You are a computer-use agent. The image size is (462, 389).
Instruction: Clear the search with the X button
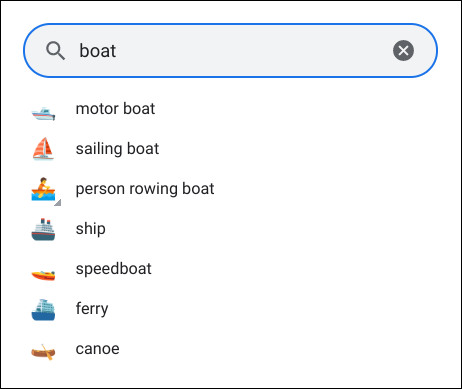[x=403, y=51]
